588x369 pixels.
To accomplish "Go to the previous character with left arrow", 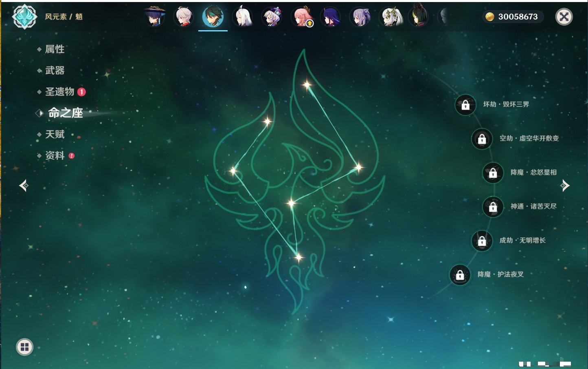I will (x=24, y=186).
